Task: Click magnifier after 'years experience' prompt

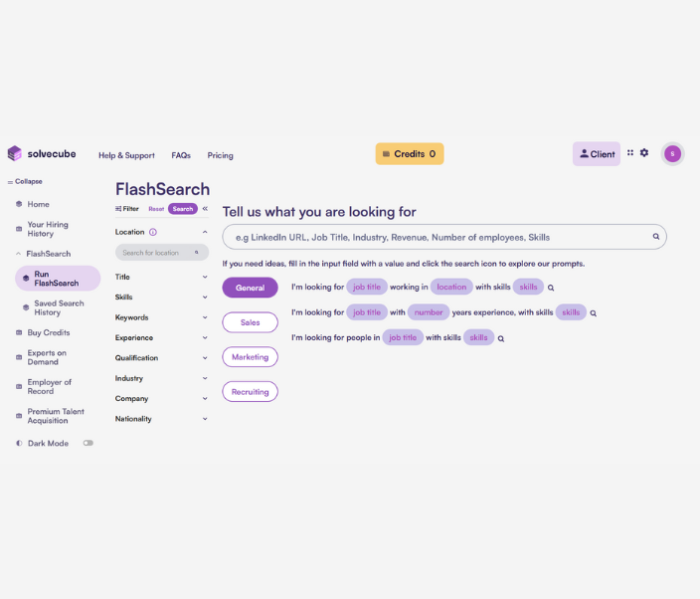Action: (x=594, y=312)
